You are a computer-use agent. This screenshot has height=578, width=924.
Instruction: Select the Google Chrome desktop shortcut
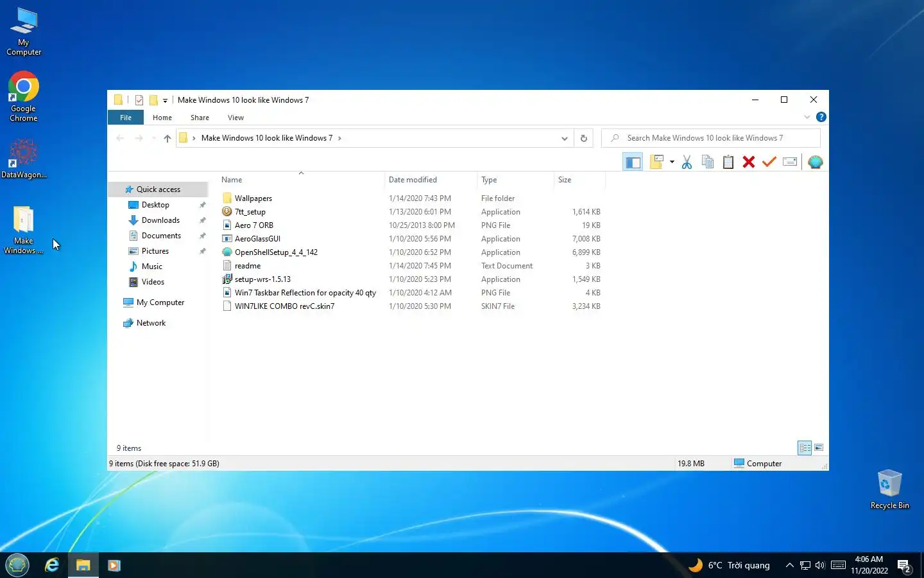(24, 96)
